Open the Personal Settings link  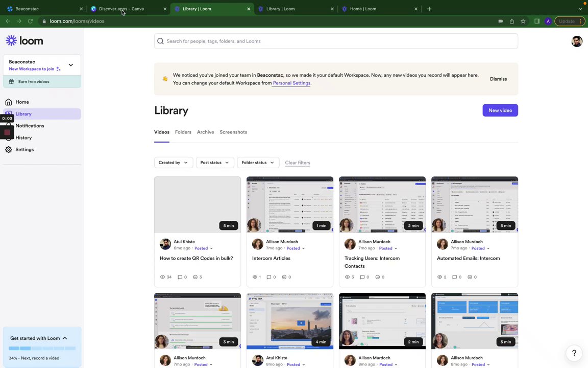(291, 83)
